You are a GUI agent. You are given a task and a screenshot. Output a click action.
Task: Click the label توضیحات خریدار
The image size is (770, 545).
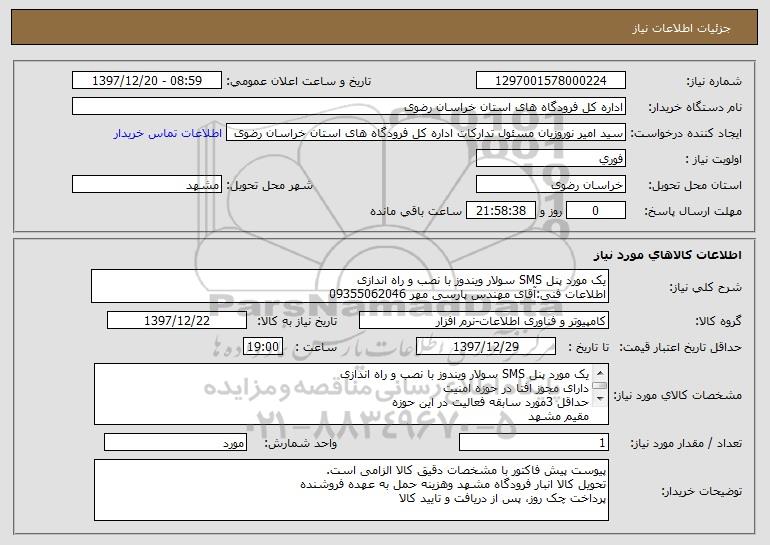coord(701,491)
